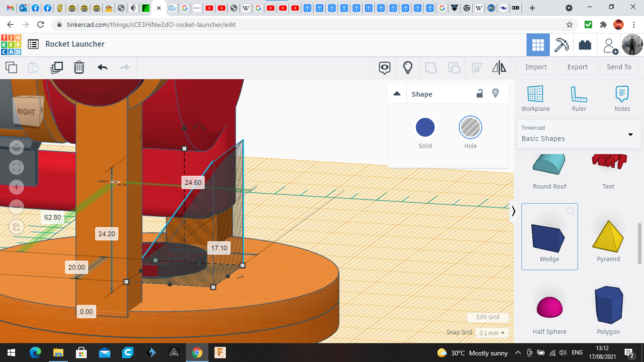Collapse the shapes sidebar with the chevron
Viewport: 644px width, 362px height.
513,212
